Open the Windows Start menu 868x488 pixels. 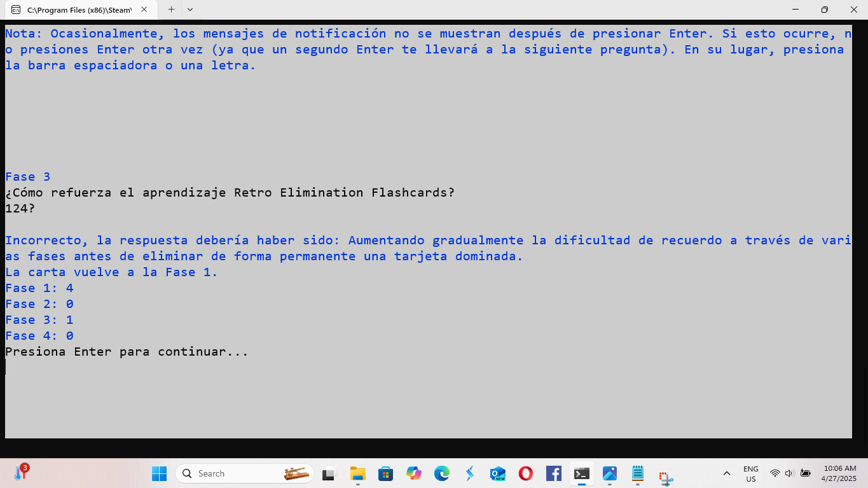[159, 473]
